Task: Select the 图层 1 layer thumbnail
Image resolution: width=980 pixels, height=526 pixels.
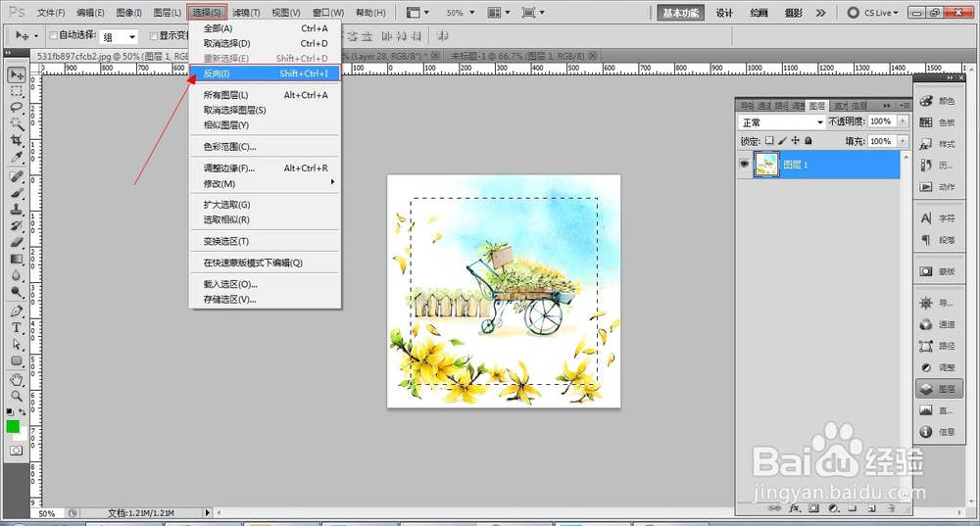Action: (766, 165)
